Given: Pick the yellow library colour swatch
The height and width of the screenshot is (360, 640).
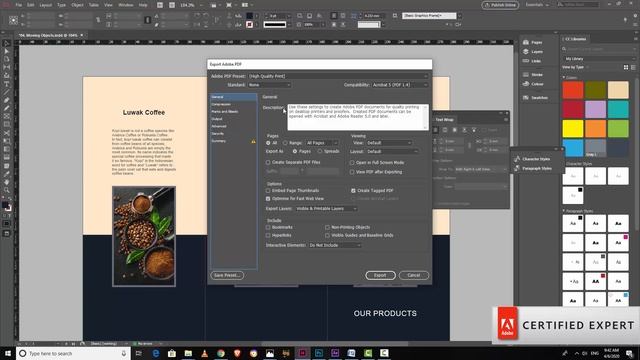Looking at the screenshot, I should click(573, 129).
